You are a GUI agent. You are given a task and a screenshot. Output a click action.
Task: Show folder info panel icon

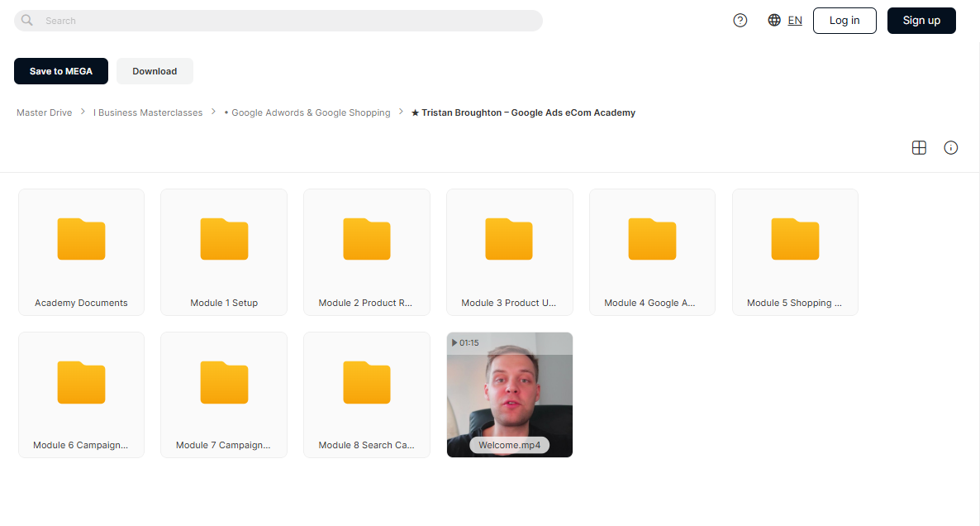950,147
